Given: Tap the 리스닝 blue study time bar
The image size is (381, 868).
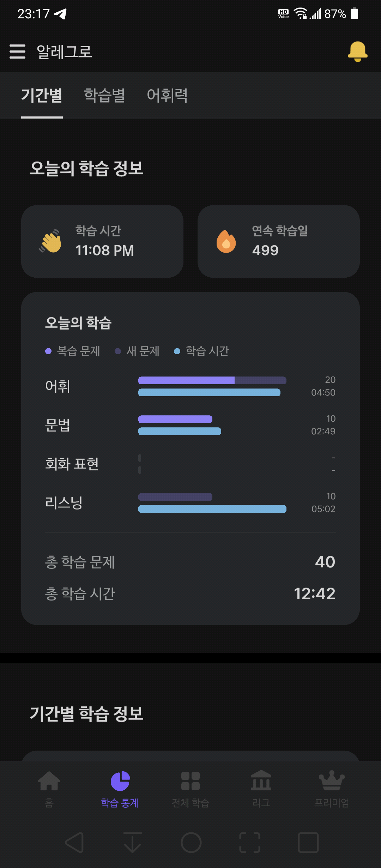Looking at the screenshot, I should pos(212,509).
